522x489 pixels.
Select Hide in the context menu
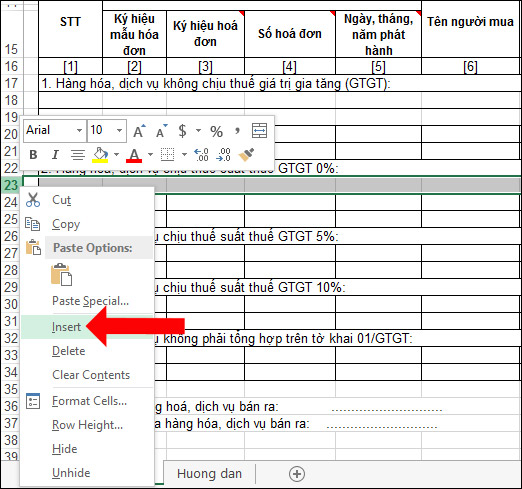87,449
